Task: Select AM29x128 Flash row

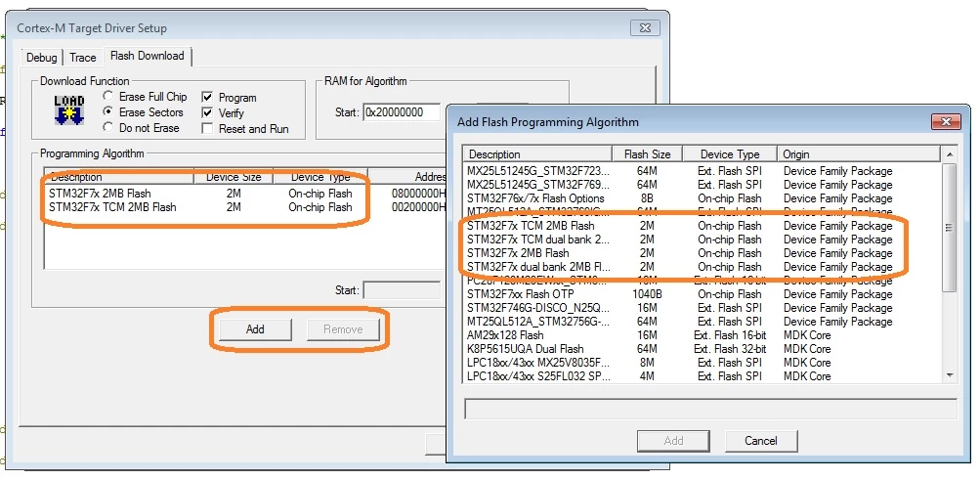Action: pos(702,335)
